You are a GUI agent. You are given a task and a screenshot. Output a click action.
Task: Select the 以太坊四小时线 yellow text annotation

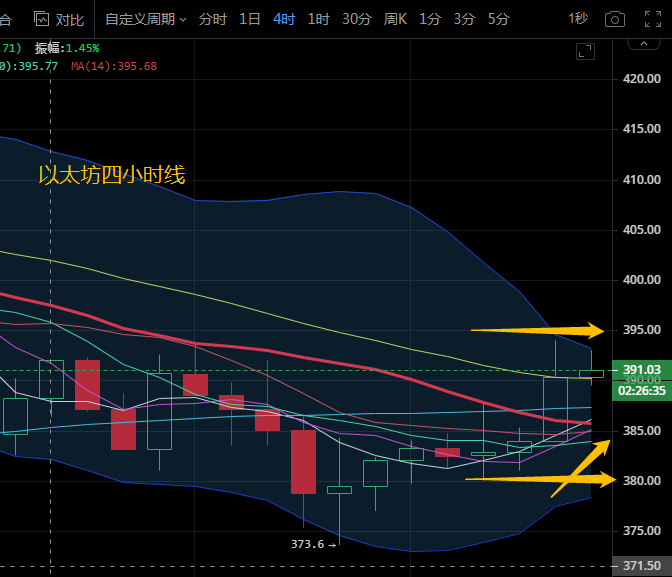tap(111, 175)
